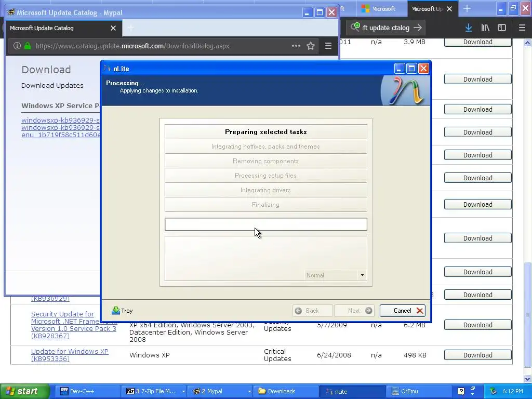Image resolution: width=532 pixels, height=399 pixels.
Task: Open the hamburger menu in the Mypal popup
Action: click(x=328, y=46)
